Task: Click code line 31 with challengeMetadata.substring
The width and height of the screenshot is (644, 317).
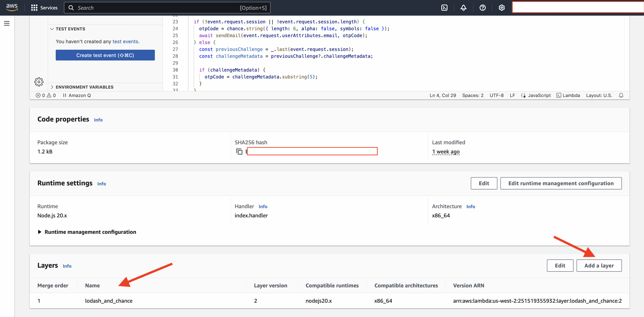Action: click(261, 77)
